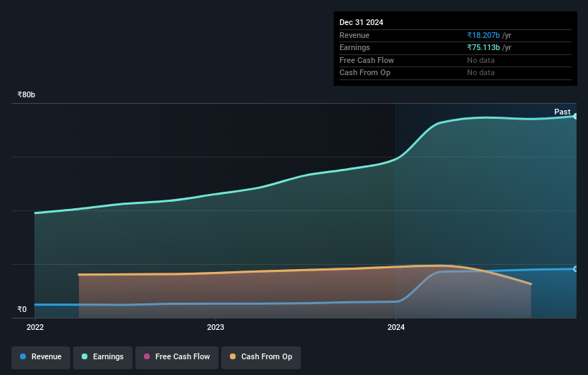This screenshot has width=588, height=375.
Task: Click the Free Cash Flow No data value
Action: (481, 60)
